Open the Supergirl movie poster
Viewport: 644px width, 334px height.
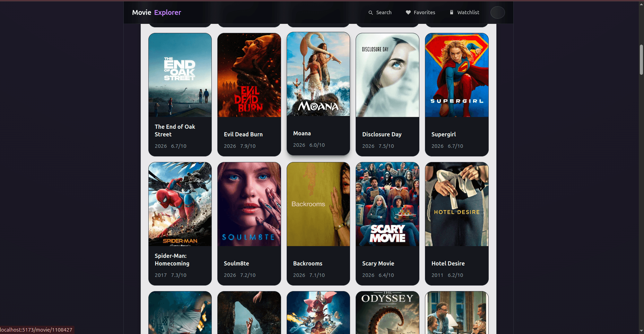[x=457, y=75]
